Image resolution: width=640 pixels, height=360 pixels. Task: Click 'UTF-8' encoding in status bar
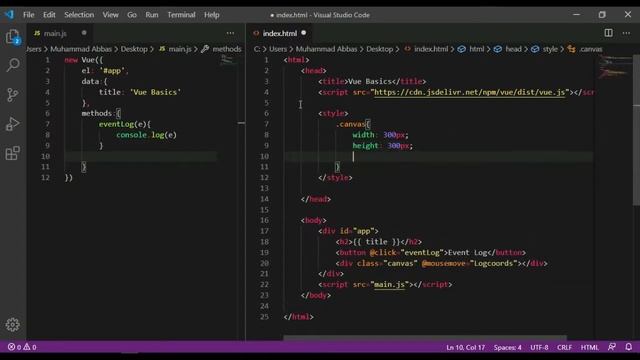[x=539, y=347]
